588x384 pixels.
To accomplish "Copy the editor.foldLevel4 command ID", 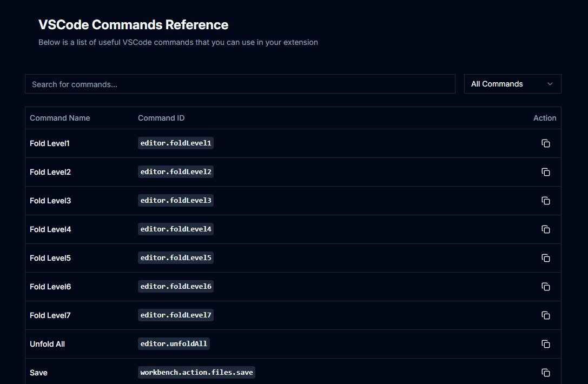I will [546, 229].
